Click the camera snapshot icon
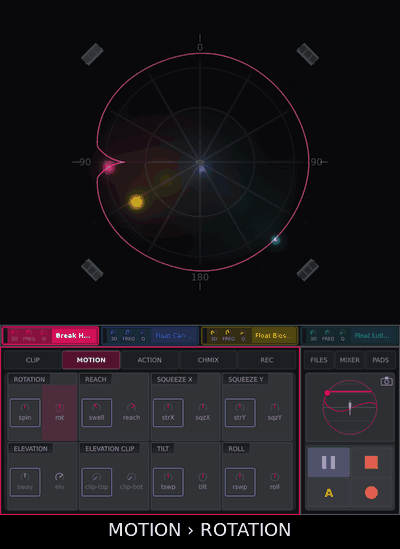The width and height of the screenshot is (400, 549). 386,381
